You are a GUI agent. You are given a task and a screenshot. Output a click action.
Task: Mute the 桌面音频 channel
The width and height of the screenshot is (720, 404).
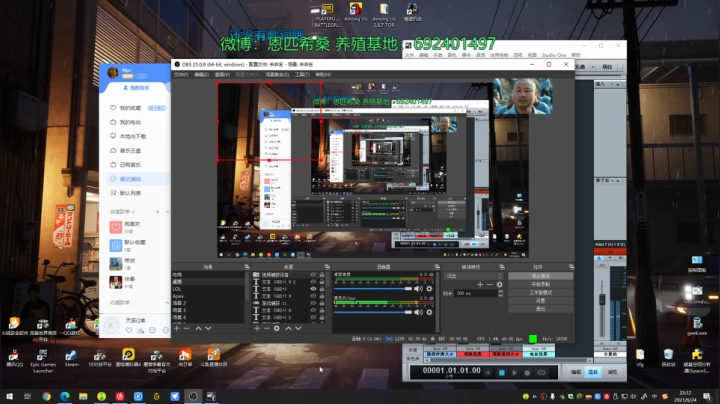click(418, 289)
